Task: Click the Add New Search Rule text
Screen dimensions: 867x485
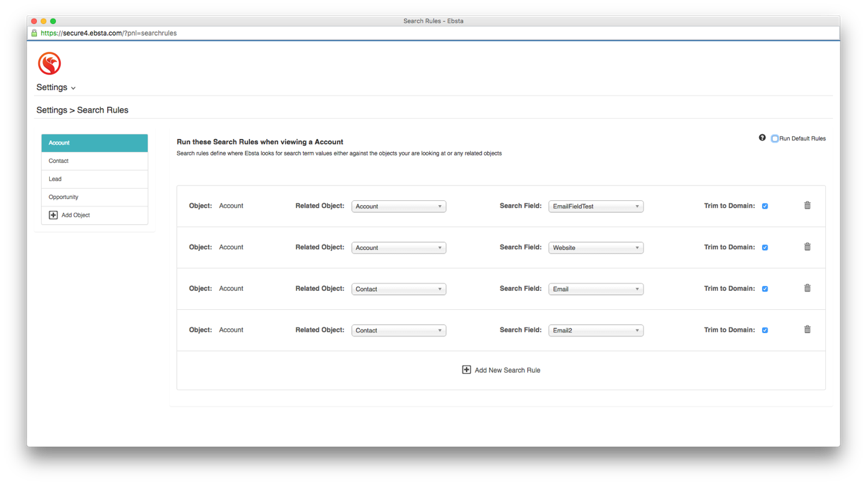Action: (x=507, y=370)
